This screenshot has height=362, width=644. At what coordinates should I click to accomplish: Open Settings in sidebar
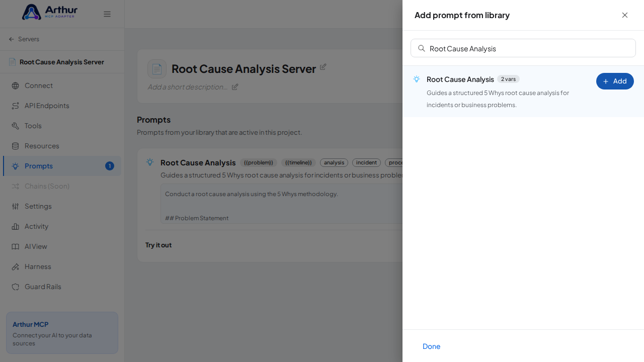point(62,206)
